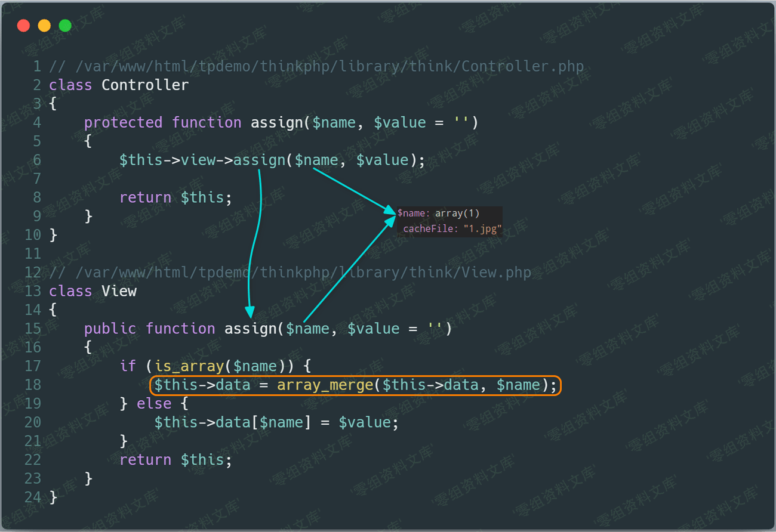This screenshot has height=532, width=776.
Task: Select the 'class Controller' declaration
Action: click(x=119, y=85)
